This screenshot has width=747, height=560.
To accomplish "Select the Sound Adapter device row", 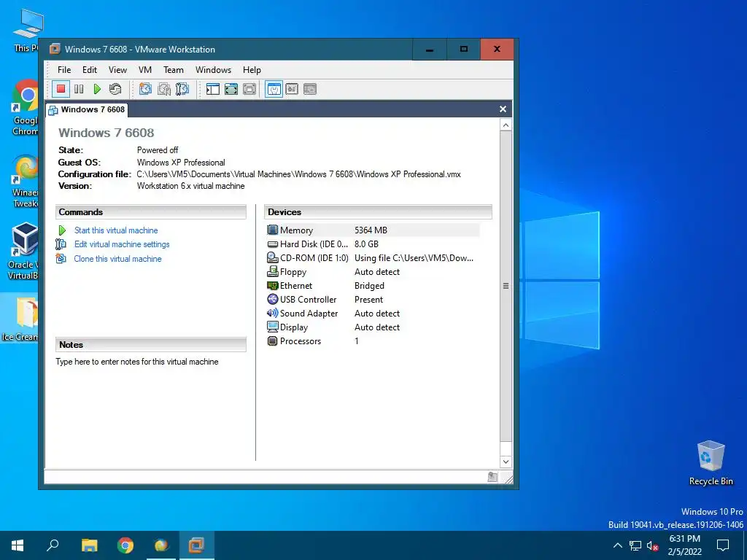I will (x=373, y=314).
